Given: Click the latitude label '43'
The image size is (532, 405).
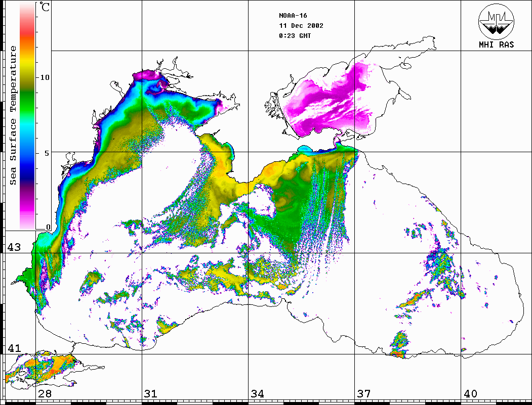Looking at the screenshot, I should point(14,247).
